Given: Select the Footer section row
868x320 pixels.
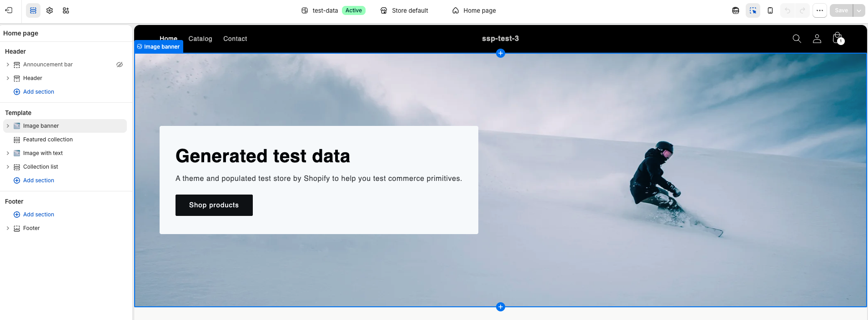Looking at the screenshot, I should tap(65, 228).
